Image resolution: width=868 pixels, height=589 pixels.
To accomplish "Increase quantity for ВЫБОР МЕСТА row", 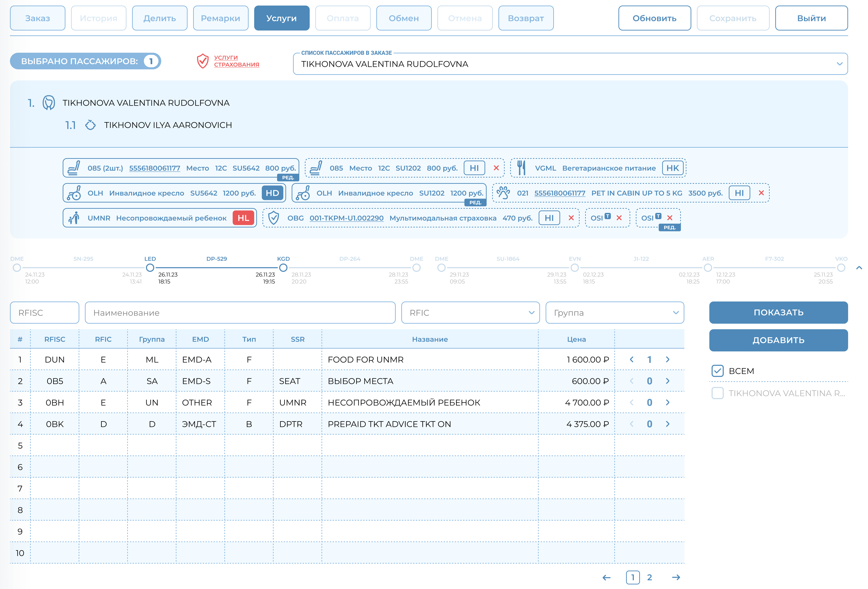I will pyautogui.click(x=667, y=381).
